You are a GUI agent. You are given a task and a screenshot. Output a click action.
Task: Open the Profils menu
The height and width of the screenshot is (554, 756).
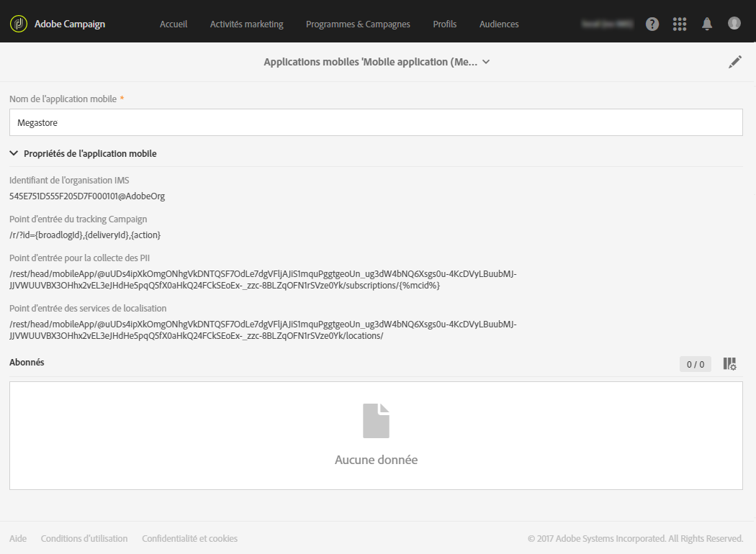444,24
